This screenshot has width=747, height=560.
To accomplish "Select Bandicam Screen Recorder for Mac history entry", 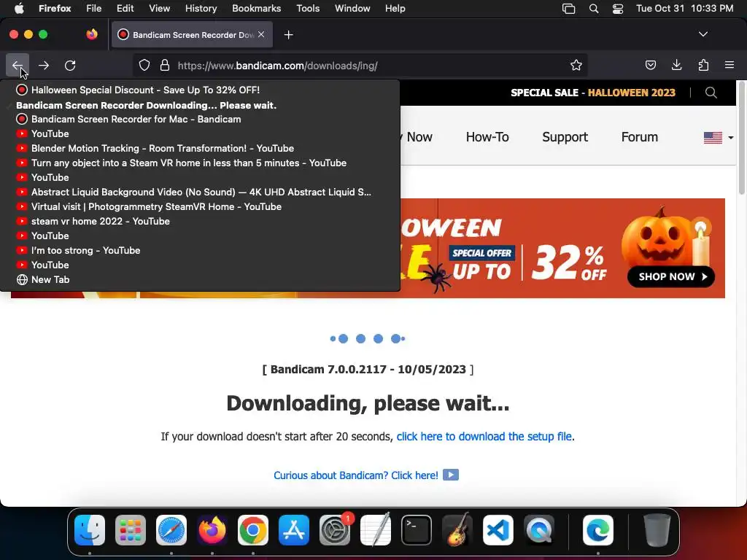I will [200, 119].
